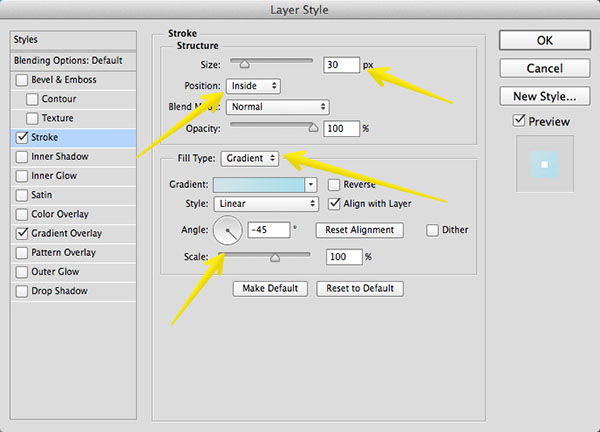Select Blending Options: Default
This screenshot has width=600, height=432.
[67, 60]
